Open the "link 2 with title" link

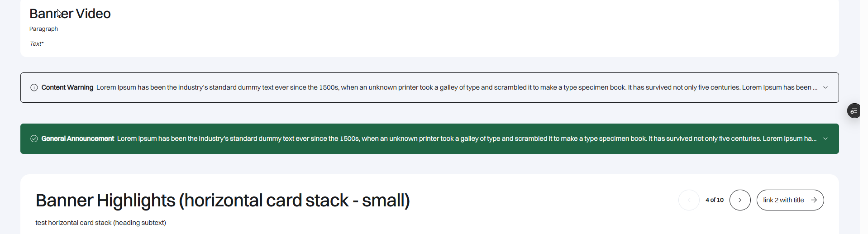783,200
